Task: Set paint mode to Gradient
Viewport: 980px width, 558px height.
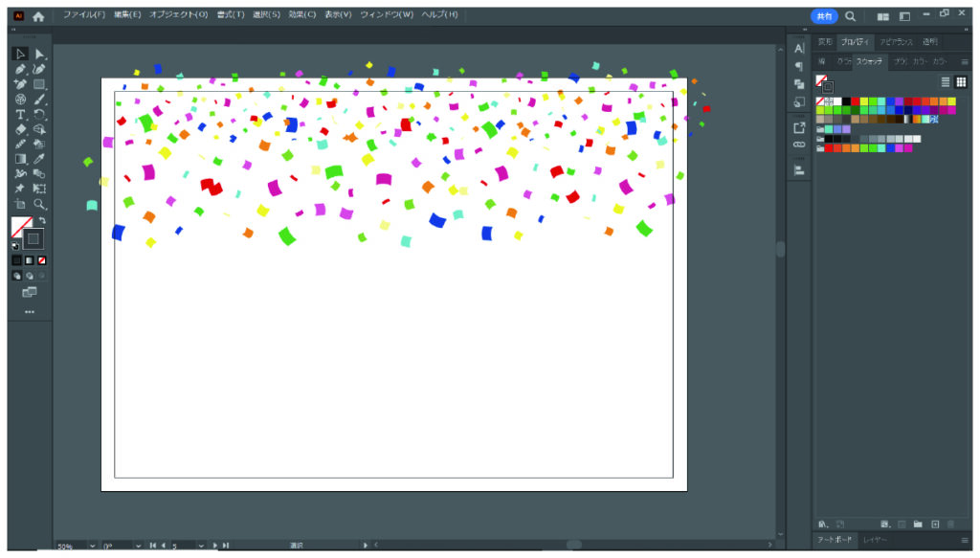Action: [30, 260]
